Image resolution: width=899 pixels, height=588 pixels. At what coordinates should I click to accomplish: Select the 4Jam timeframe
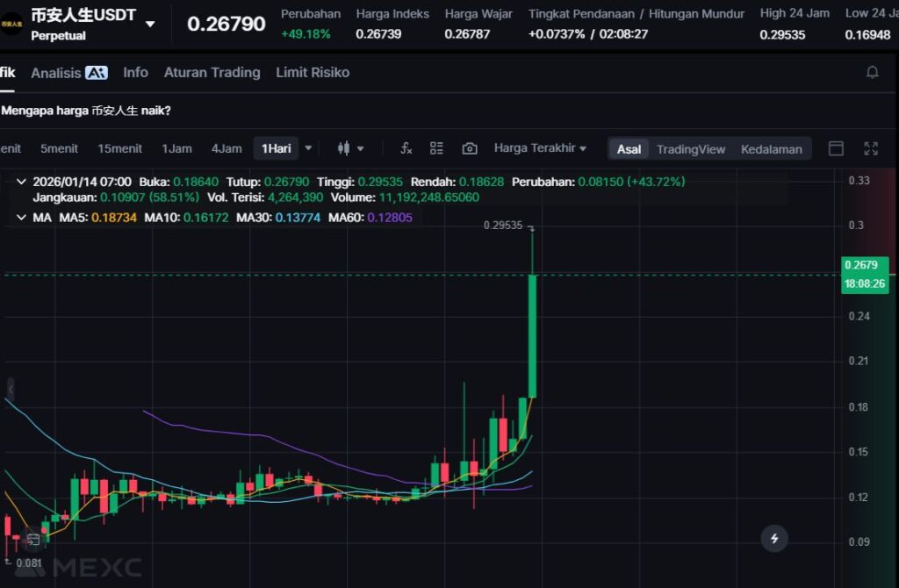[227, 148]
